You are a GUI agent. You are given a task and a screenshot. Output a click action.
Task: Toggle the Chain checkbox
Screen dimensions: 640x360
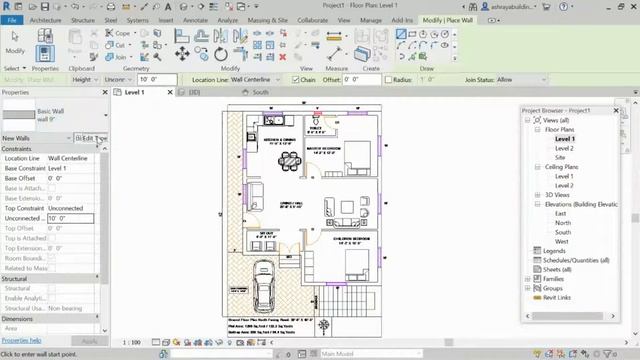(x=296, y=80)
